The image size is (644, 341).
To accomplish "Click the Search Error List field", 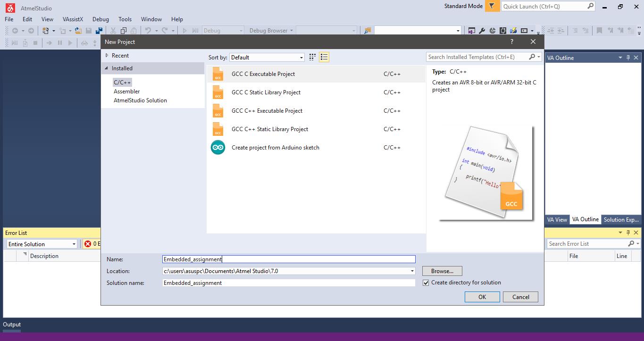I will tap(587, 243).
